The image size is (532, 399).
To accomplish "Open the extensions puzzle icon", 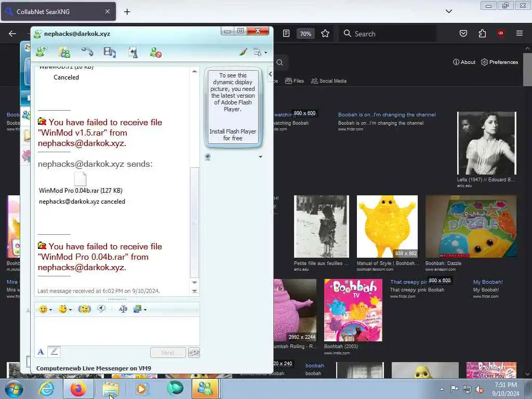I will (x=482, y=33).
